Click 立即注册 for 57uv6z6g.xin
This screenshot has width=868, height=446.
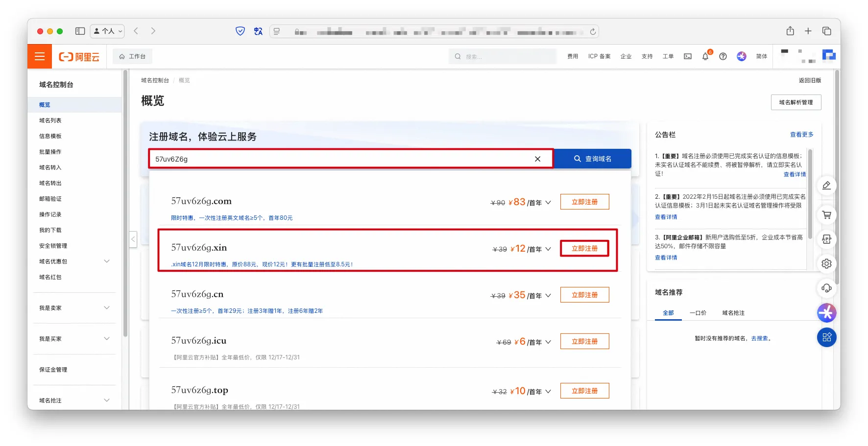point(584,249)
